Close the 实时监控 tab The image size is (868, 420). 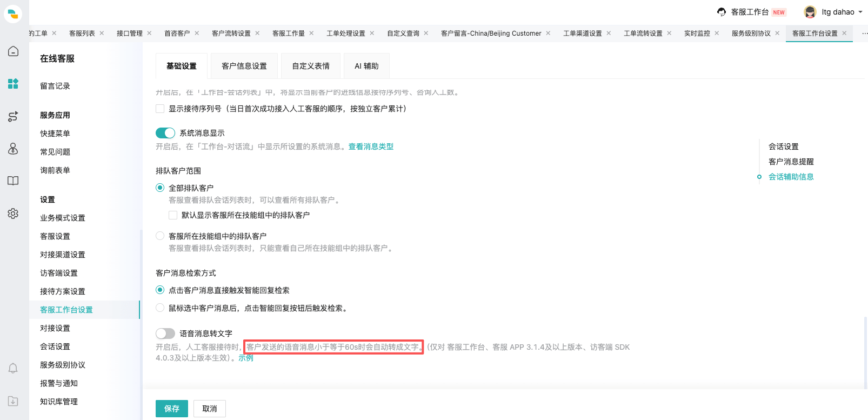(717, 33)
